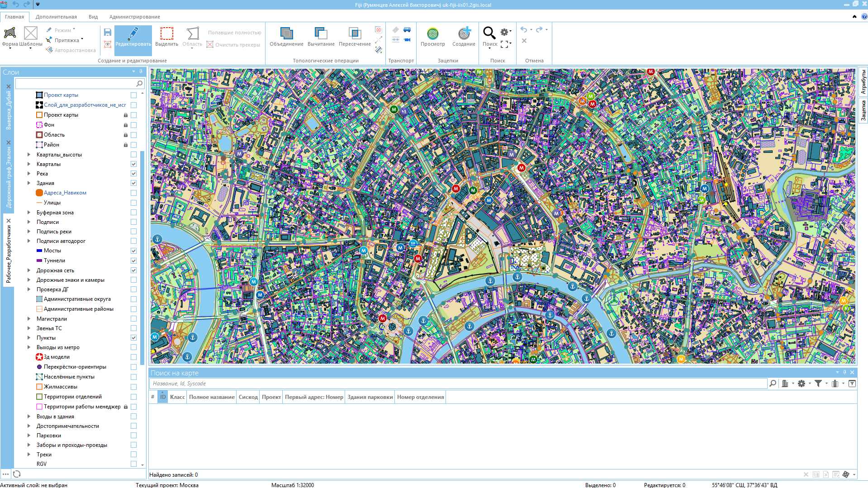Expand the Дорожная сеть layer group
The height and width of the screenshot is (488, 868).
point(29,270)
